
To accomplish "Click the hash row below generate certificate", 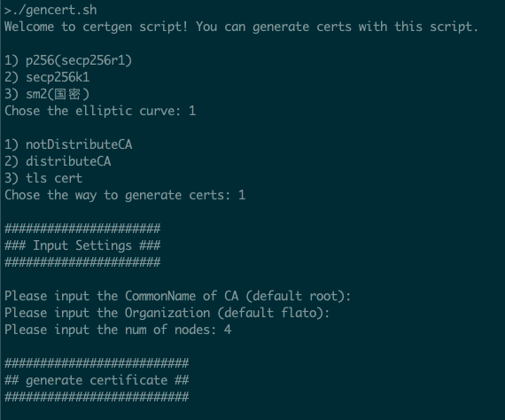I will pyautogui.click(x=97, y=397).
